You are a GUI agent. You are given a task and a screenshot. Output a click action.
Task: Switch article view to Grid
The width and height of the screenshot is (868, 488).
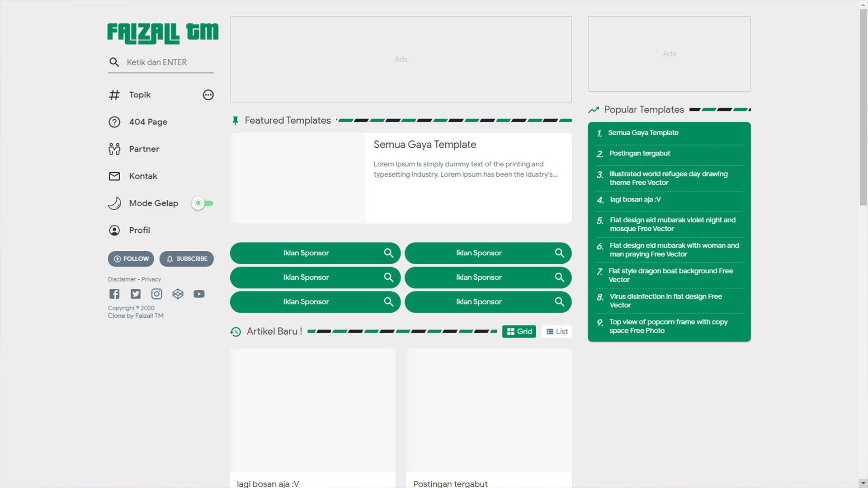click(x=519, y=332)
